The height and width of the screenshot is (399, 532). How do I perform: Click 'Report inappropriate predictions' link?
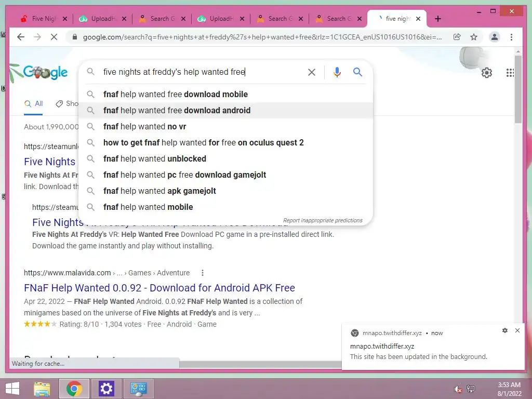(323, 220)
